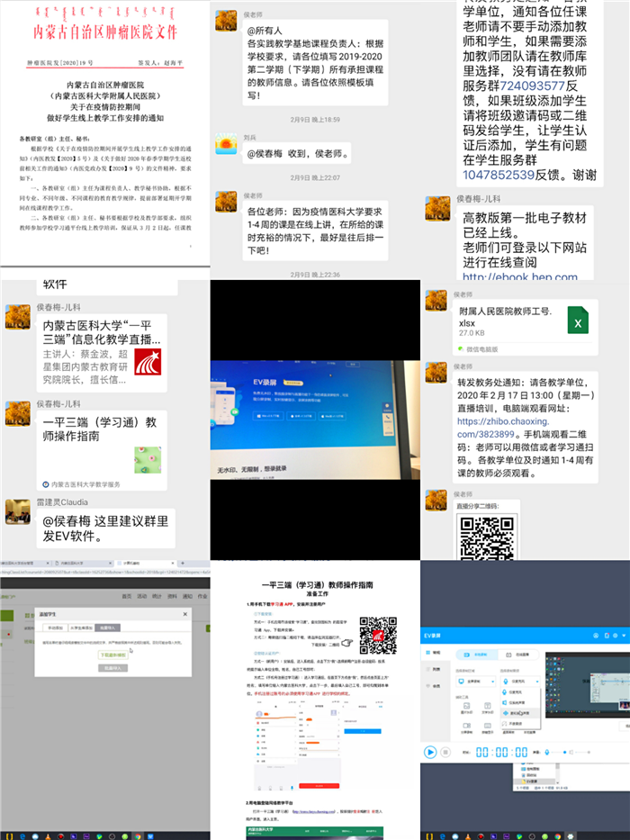Select 列表 in the EV录屏 sidebar
The image size is (630, 840).
(x=434, y=669)
